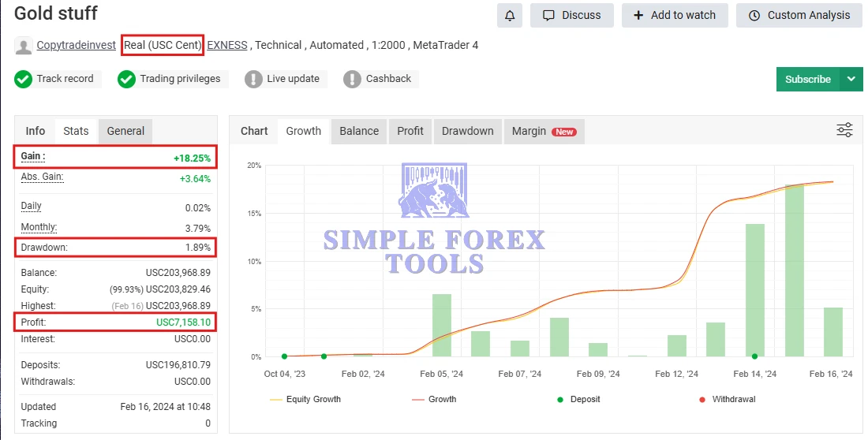Open the General tab
The image size is (868, 440).
[x=125, y=131]
